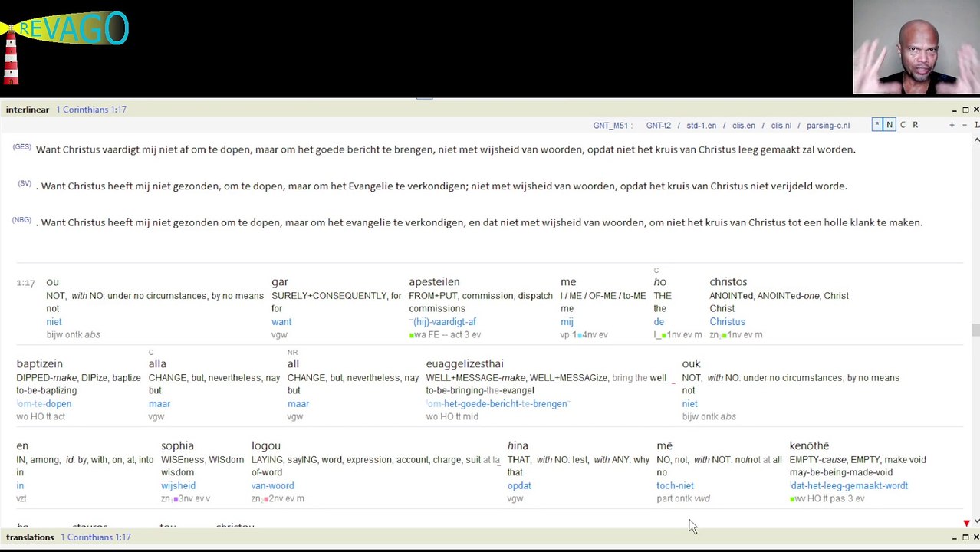Image resolution: width=980 pixels, height=552 pixels.
Task: Select the std-1.en layer
Action: click(701, 126)
